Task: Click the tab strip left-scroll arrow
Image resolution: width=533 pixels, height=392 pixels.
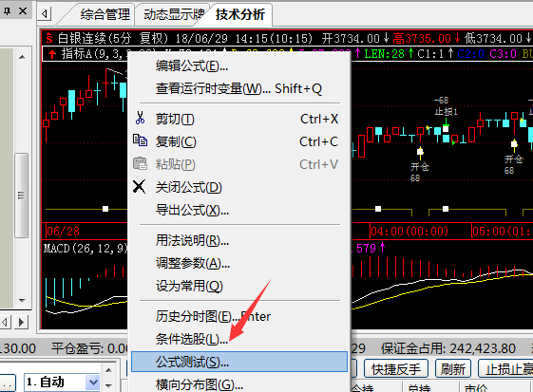Action: (x=45, y=14)
